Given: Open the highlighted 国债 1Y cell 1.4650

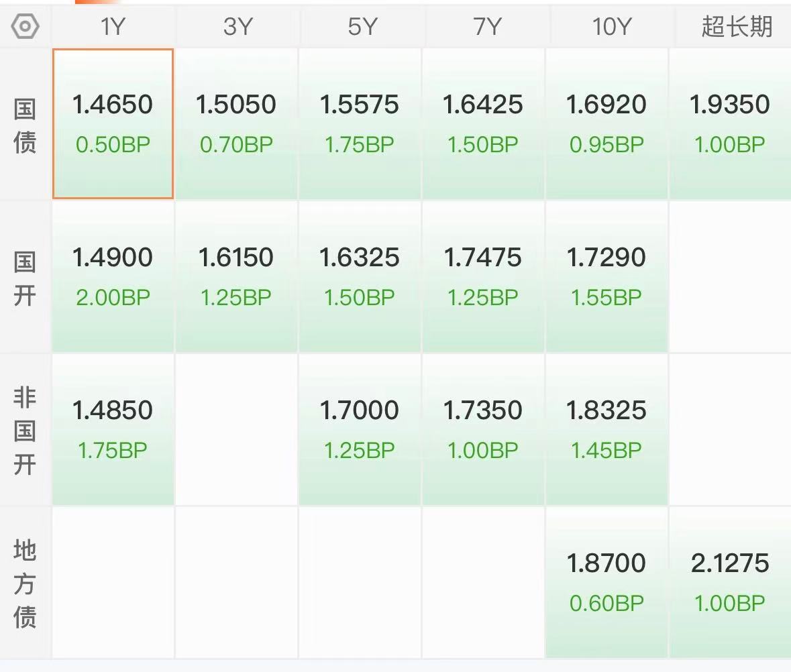Looking at the screenshot, I should 113,123.
